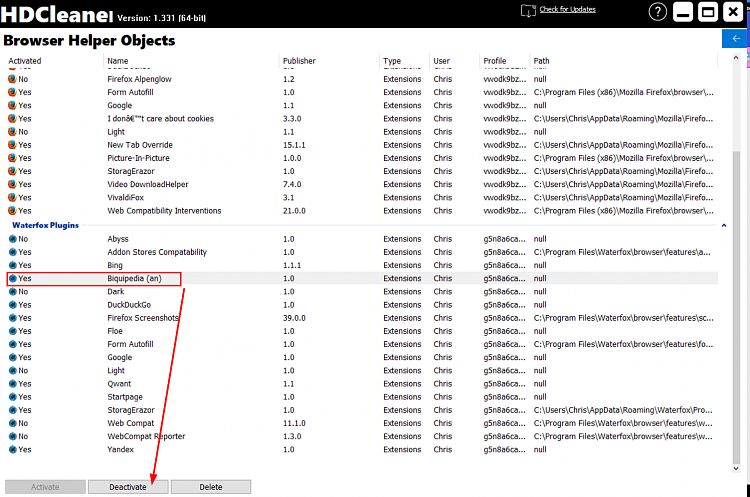750x497 pixels.
Task: Click the Deactivate button
Action: click(x=128, y=487)
